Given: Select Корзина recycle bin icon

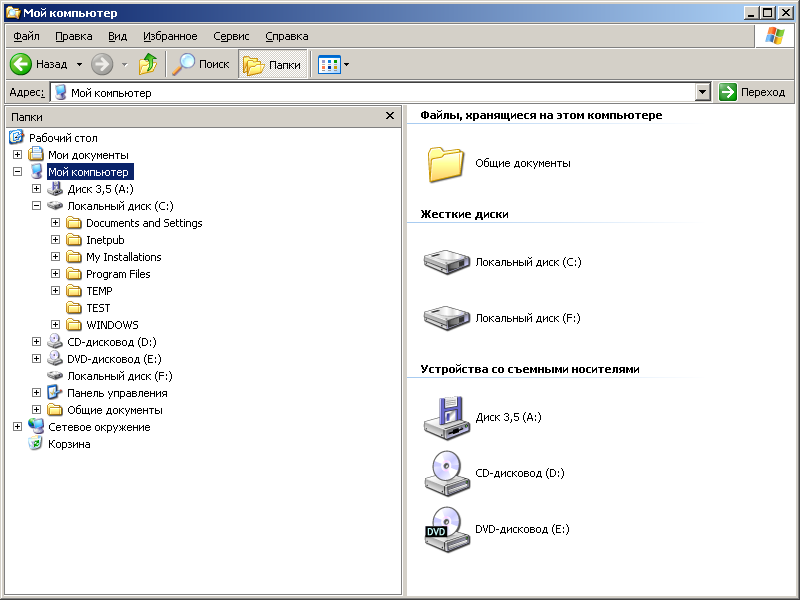Looking at the screenshot, I should [35, 443].
